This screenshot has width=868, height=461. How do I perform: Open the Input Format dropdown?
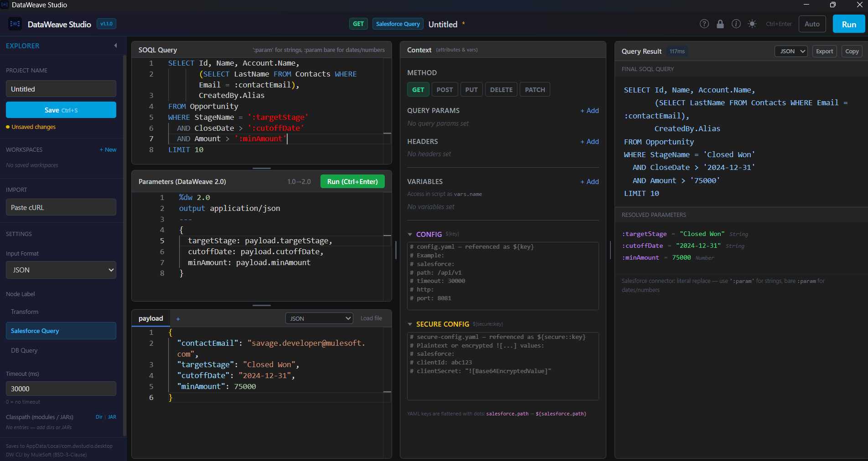click(x=61, y=270)
